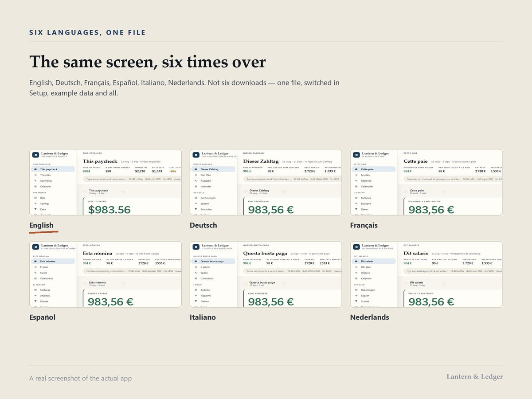Focus the 'Typ een bedrag en druk op enter' field
Image resolution: width=532 pixels, height=399 pixels.
click(x=453, y=271)
